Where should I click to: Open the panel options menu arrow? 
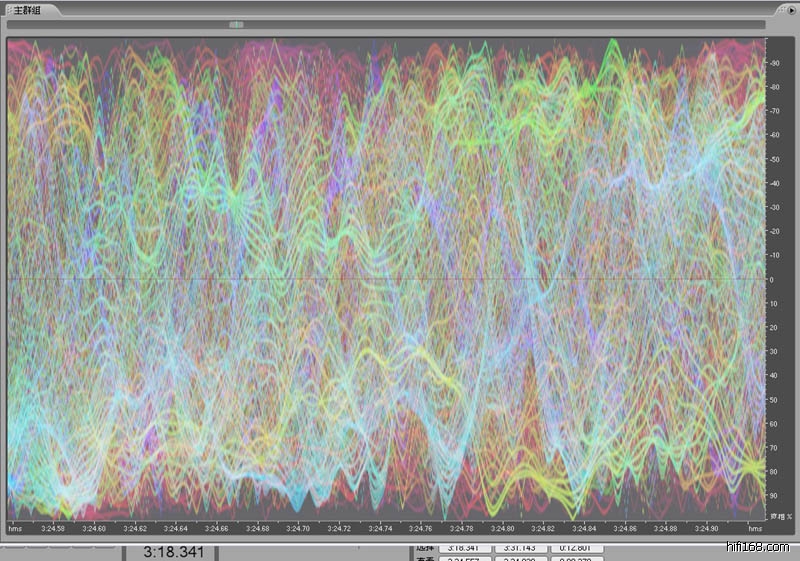(789, 8)
